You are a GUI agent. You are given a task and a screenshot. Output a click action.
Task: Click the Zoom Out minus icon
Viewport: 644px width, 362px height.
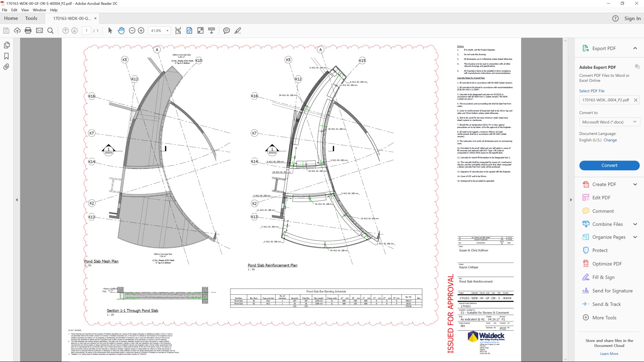(x=132, y=31)
